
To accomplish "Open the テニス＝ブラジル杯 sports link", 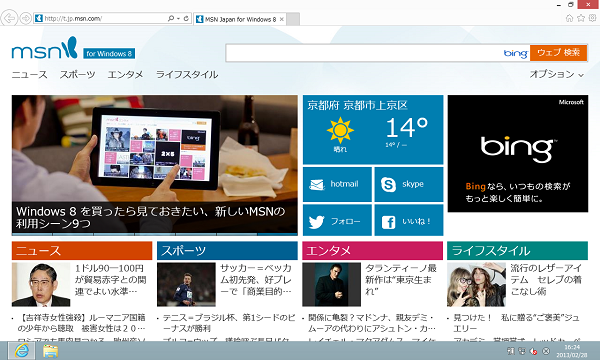I will pyautogui.click(x=229, y=323).
